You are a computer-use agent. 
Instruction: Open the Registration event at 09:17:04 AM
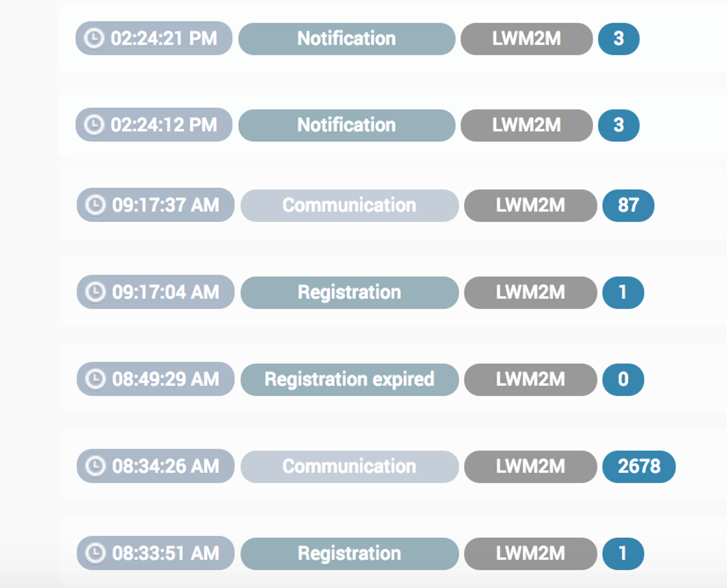pos(350,292)
